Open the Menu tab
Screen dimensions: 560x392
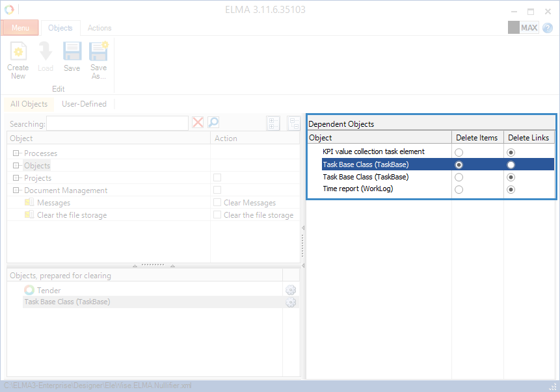coord(20,28)
